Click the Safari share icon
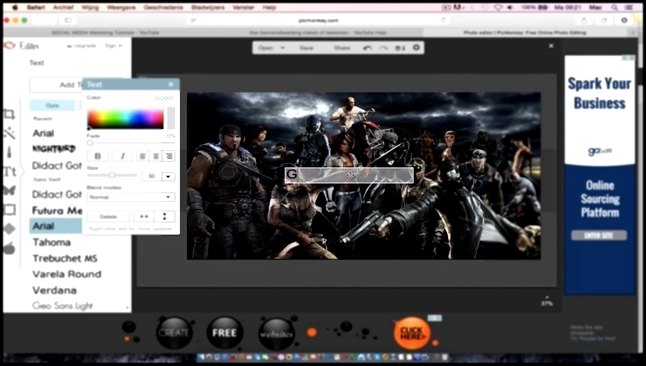 (584, 20)
